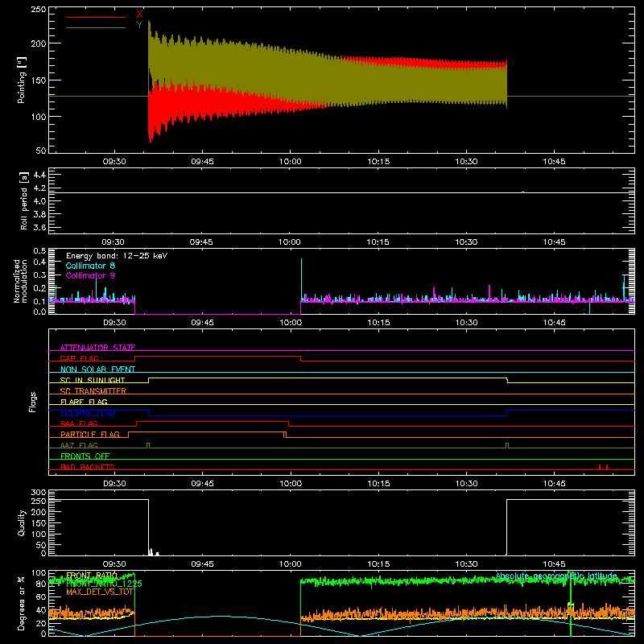This screenshot has width=644, height=644.
Task: Click the SC_IN_SUNLIGHT flag label
Action: point(93,380)
